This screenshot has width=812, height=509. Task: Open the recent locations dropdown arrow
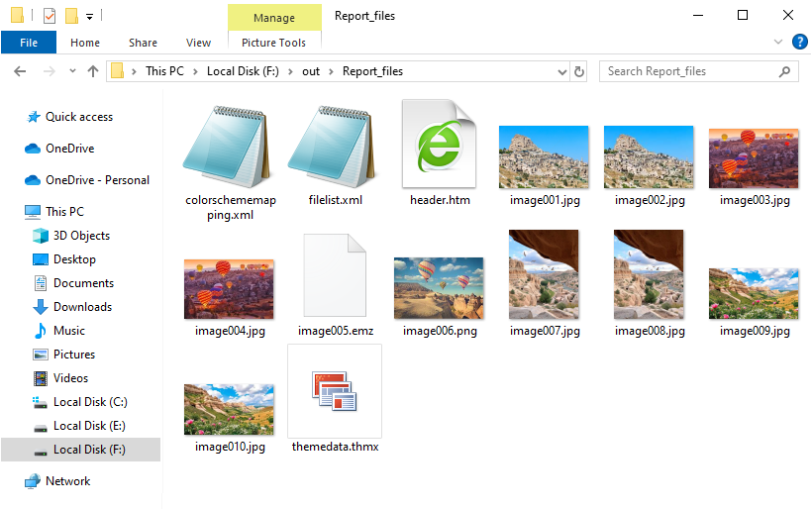[x=72, y=71]
